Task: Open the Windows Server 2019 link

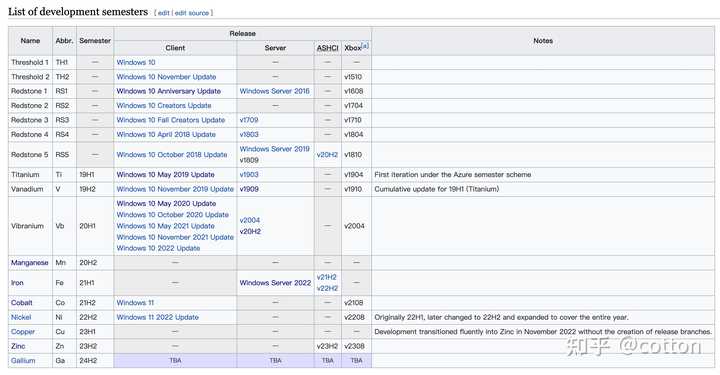Action: (275, 149)
